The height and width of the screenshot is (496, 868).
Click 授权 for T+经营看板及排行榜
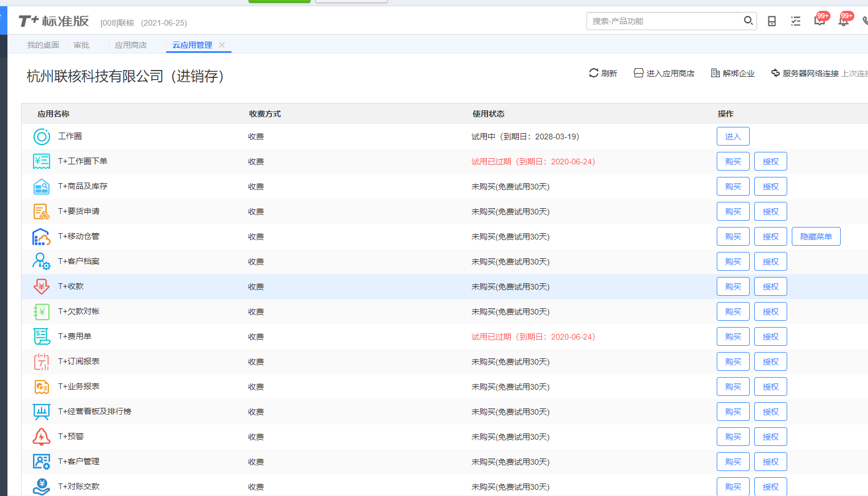(x=771, y=412)
